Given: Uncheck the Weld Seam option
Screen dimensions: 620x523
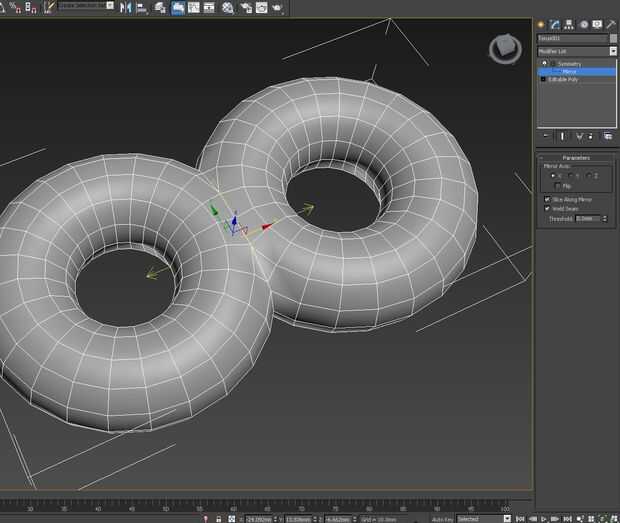Looking at the screenshot, I should click(x=546, y=208).
